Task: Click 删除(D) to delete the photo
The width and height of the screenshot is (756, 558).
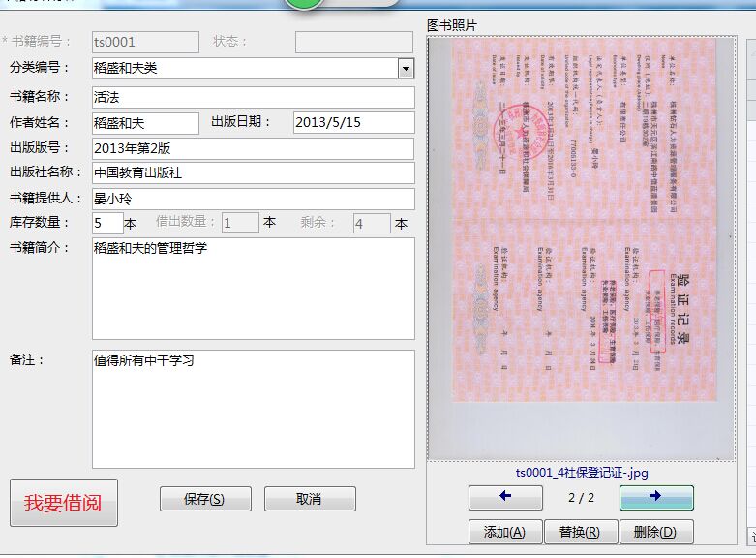Action: pyautogui.click(x=656, y=532)
